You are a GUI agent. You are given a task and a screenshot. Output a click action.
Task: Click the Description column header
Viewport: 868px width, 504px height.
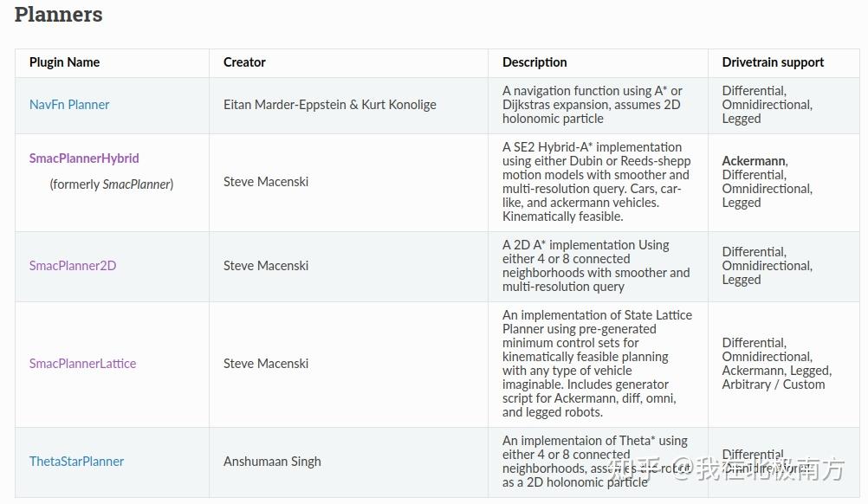(x=534, y=62)
